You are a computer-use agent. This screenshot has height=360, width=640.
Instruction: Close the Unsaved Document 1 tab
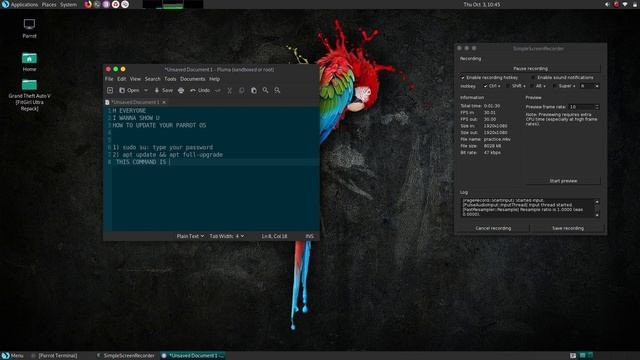point(164,102)
